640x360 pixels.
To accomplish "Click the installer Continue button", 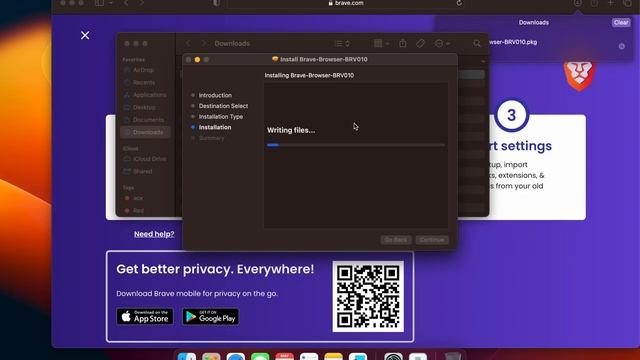I will [x=432, y=240].
